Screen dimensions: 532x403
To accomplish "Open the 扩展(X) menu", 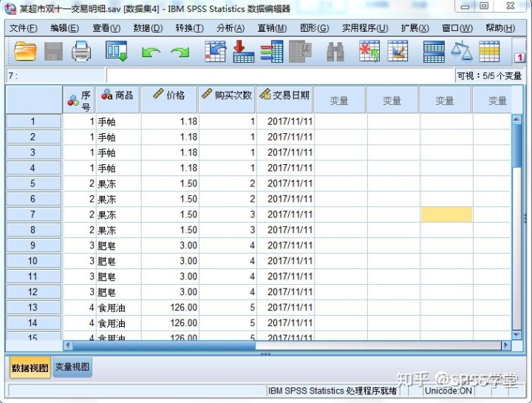I will click(x=415, y=28).
